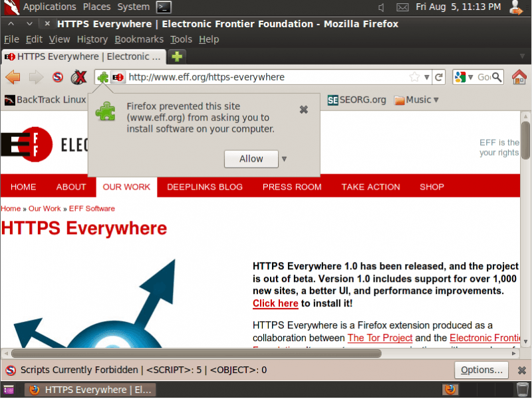Open the mail envelope panel icon
The image size is (532, 399).
pos(402,7)
